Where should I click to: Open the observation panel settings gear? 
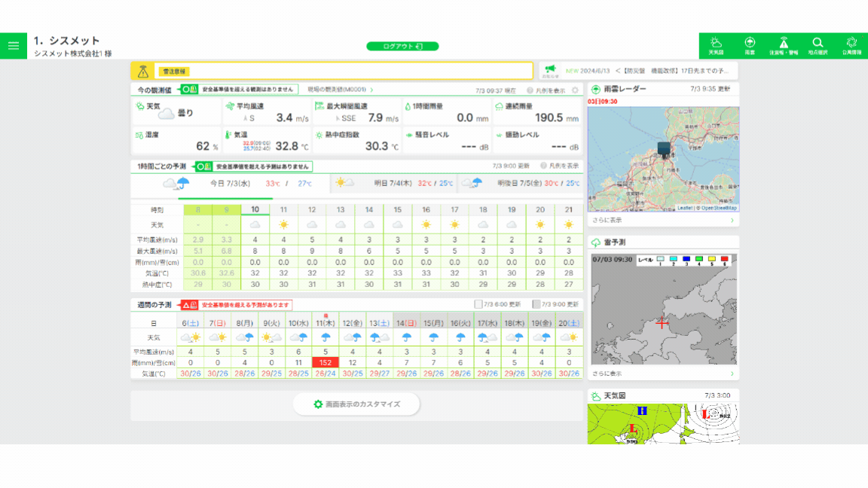coord(575,90)
